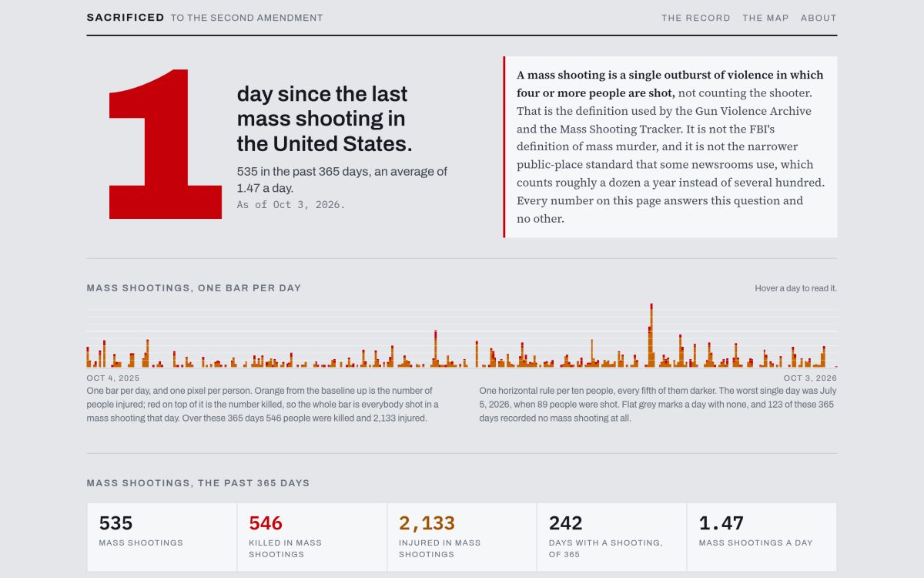Click the orange 2,133 injured figure
The height and width of the screenshot is (578, 924).
click(x=427, y=523)
